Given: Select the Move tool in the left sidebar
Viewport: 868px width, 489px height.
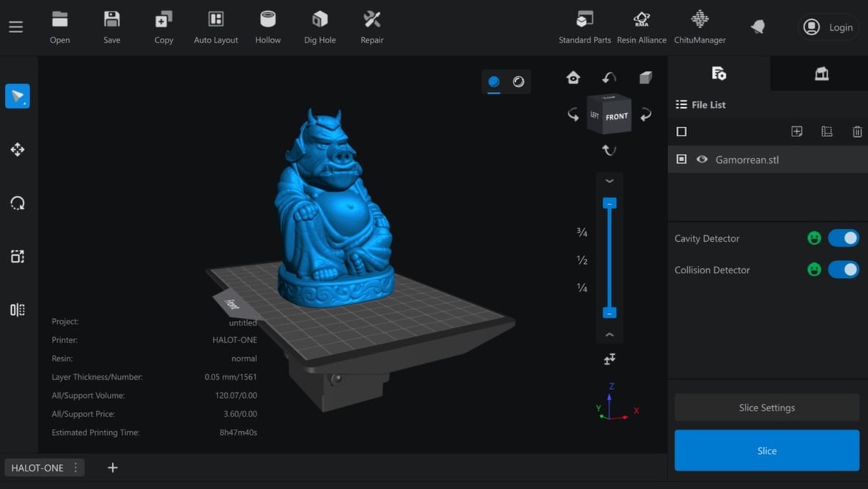Looking at the screenshot, I should tap(18, 150).
